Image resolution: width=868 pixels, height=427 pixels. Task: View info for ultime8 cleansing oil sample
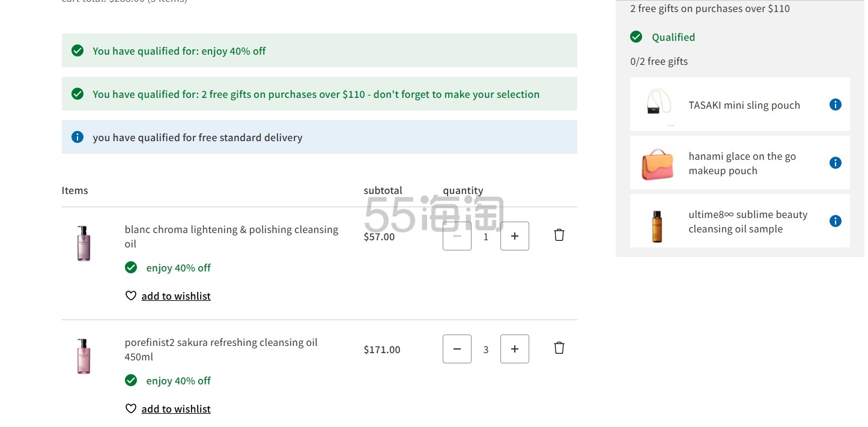(835, 221)
